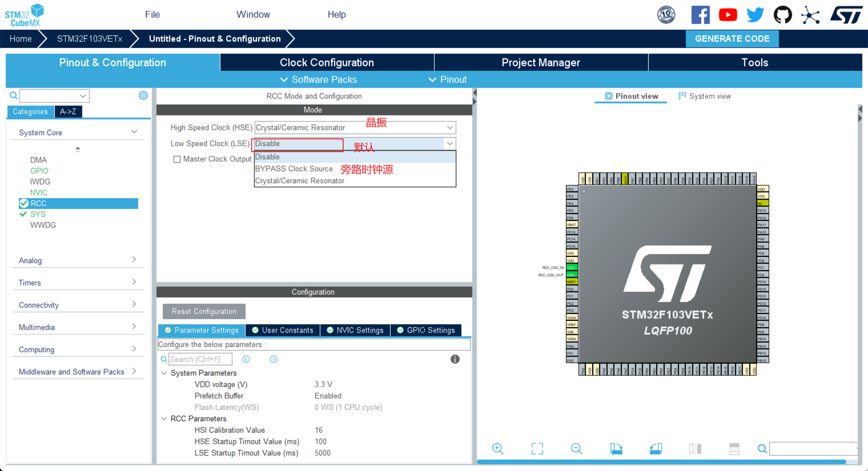Open the Twitter link icon

755,15
